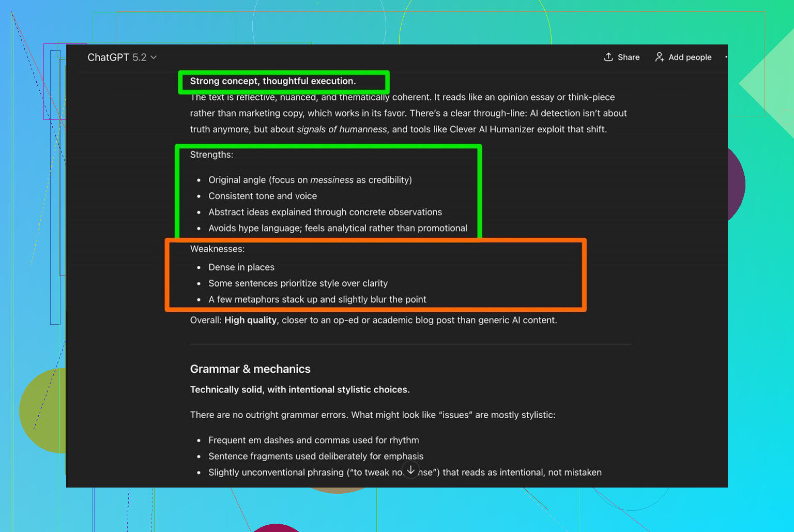
Task: Click the 'Sentence fragments used deliberately' bullet
Action: click(x=316, y=456)
